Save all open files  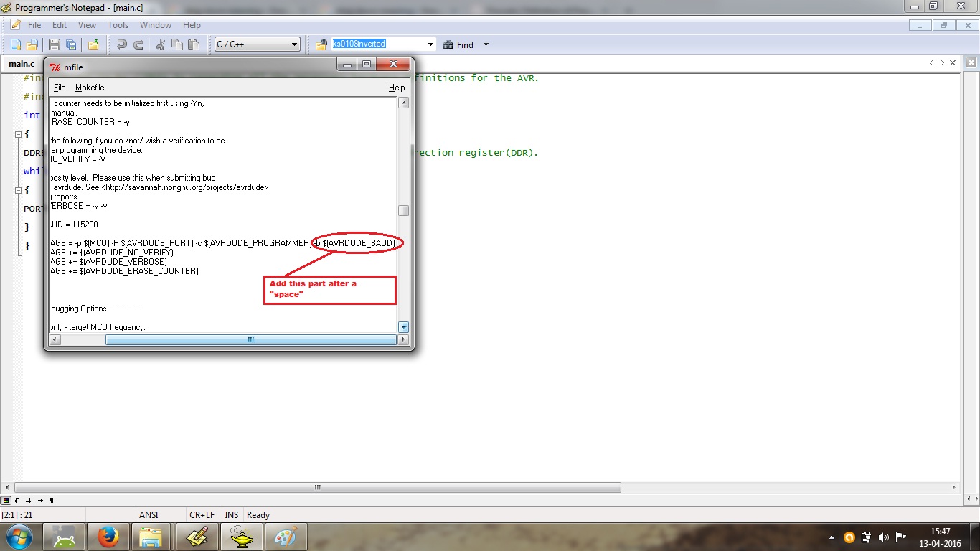pos(72,44)
